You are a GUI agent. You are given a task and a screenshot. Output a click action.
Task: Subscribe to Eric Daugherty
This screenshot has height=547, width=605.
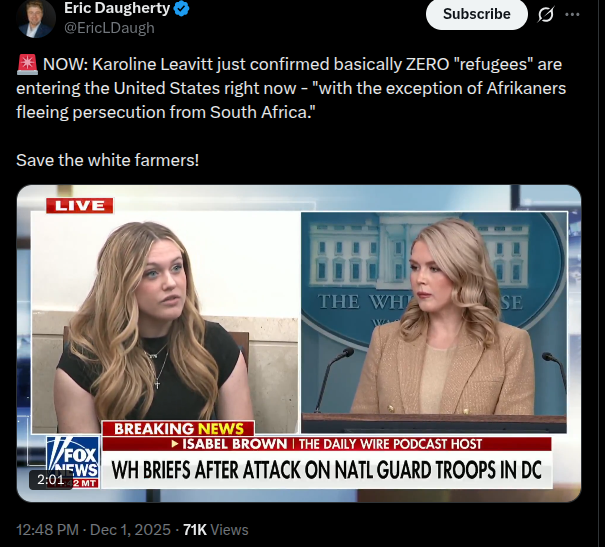coord(477,14)
